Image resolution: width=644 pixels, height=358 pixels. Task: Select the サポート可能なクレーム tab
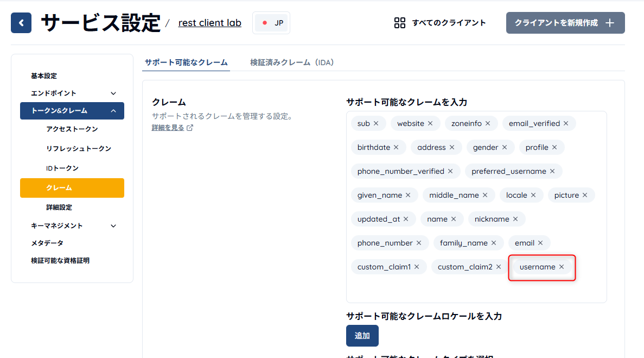point(186,62)
